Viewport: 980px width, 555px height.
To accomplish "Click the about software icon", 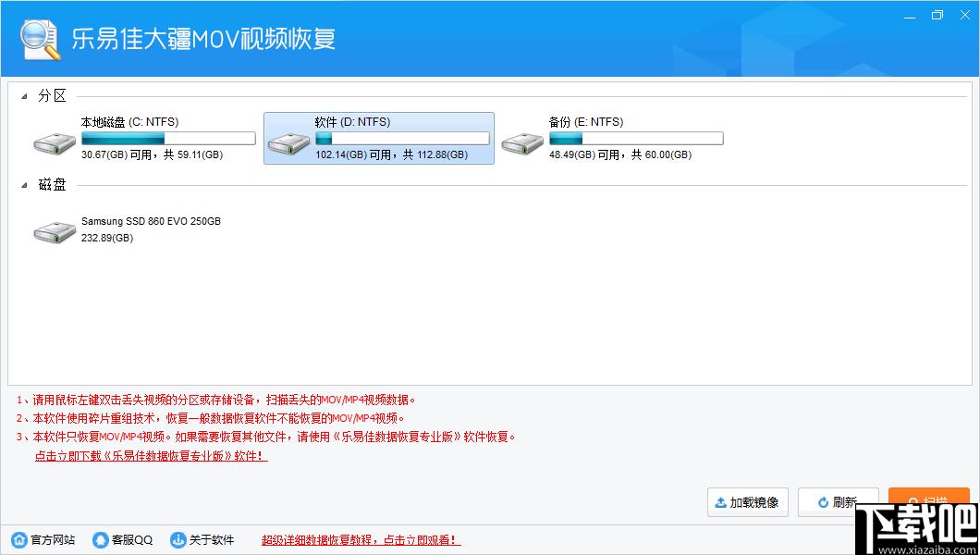I will point(178,539).
